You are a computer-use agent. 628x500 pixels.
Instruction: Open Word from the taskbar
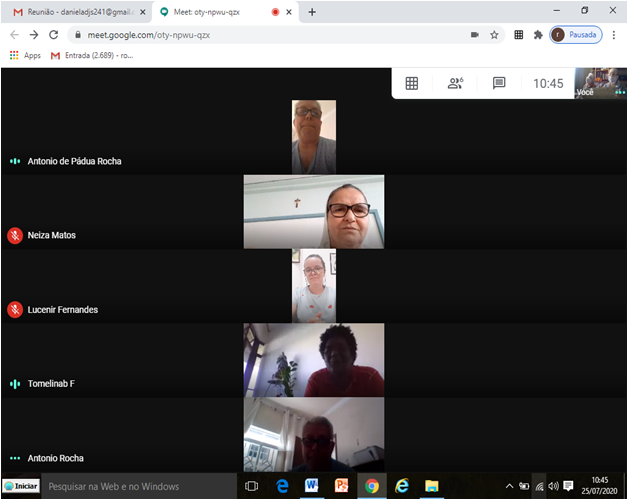click(311, 486)
